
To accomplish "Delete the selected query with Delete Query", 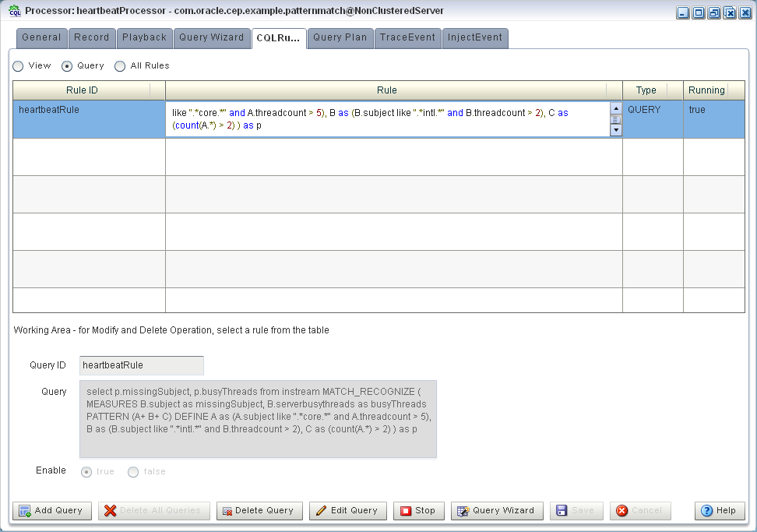I will pyautogui.click(x=259, y=511).
